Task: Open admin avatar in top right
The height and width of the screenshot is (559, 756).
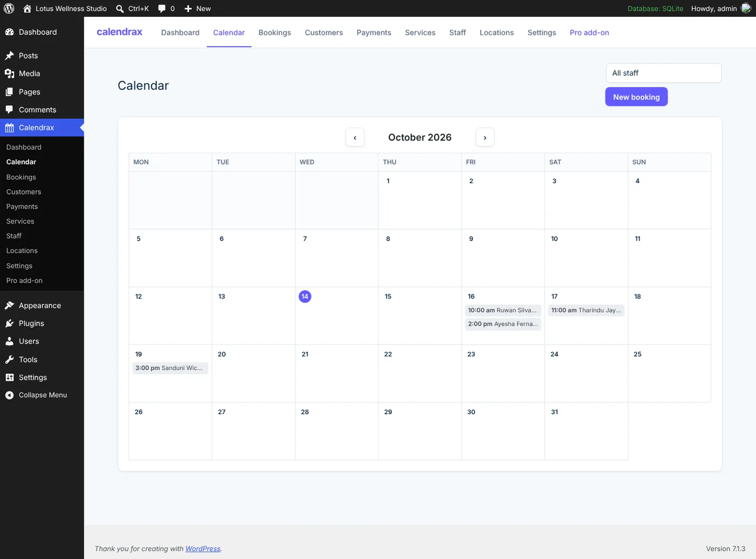Action: pyautogui.click(x=746, y=9)
